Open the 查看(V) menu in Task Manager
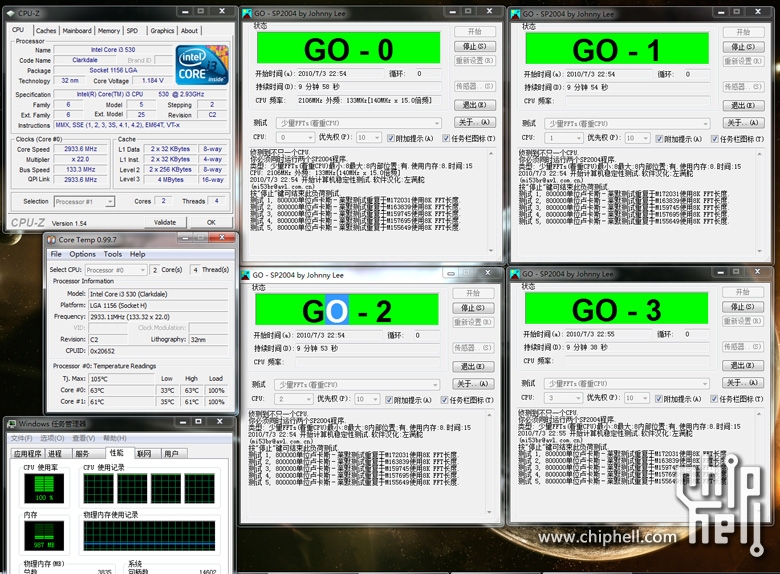This screenshot has height=574, width=780. pyautogui.click(x=84, y=438)
